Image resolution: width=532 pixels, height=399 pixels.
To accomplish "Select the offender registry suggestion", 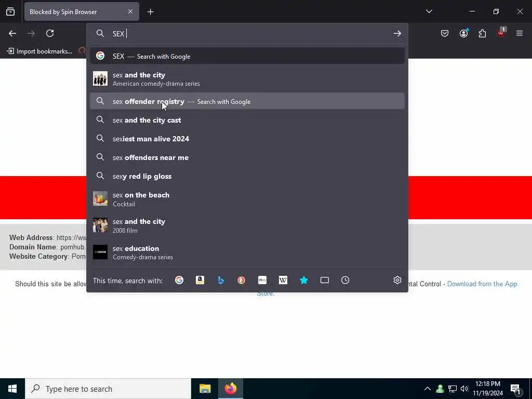I will coord(247,101).
